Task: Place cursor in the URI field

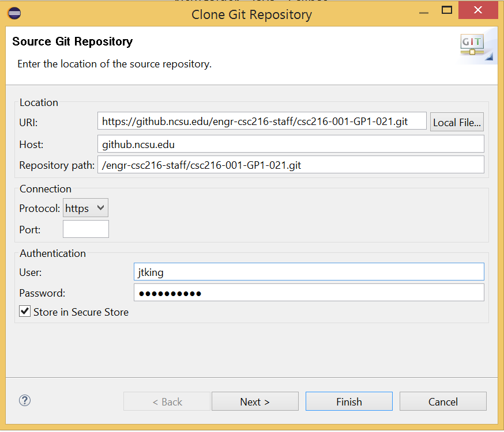Action: coord(259,121)
